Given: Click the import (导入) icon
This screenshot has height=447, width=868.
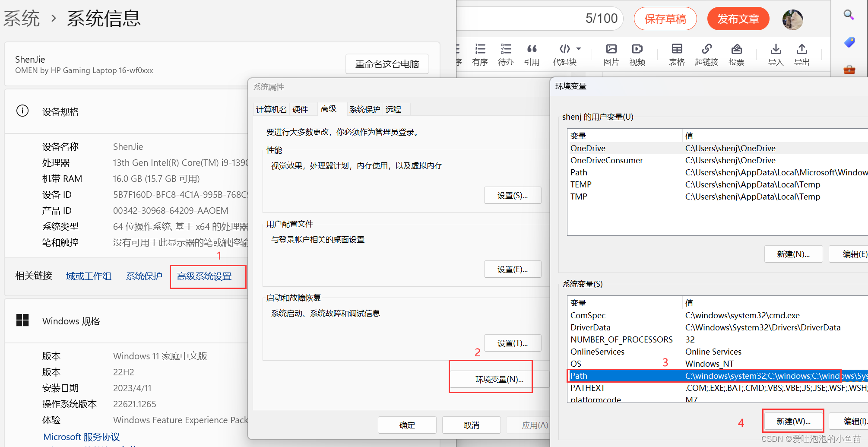Looking at the screenshot, I should (776, 54).
